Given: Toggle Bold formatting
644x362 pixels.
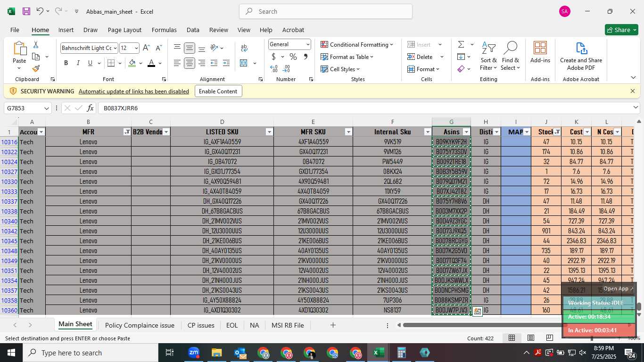Looking at the screenshot, I should [x=66, y=63].
